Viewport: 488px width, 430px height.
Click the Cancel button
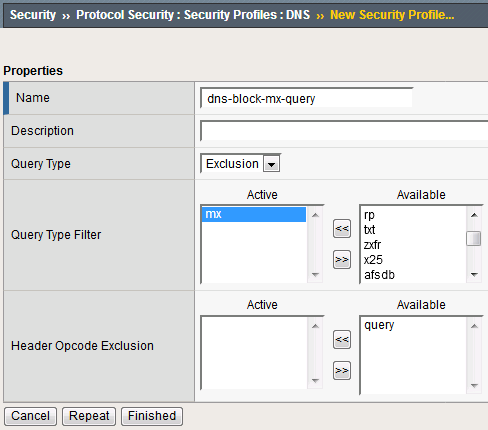pyautogui.click(x=30, y=416)
